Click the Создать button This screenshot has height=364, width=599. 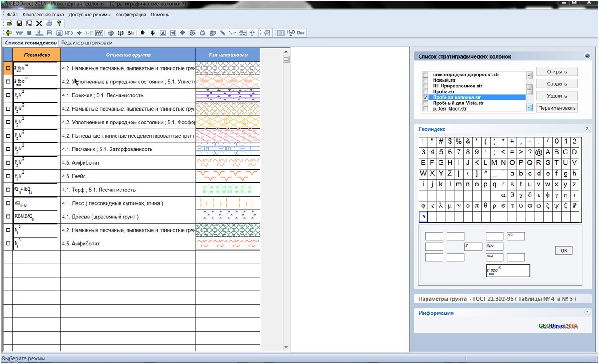click(x=557, y=84)
